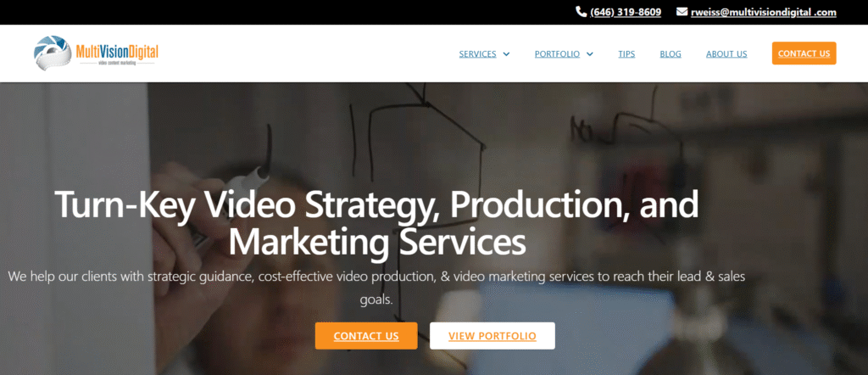868x375 pixels.
Task: Expand the Portfolio dropdown chevron
Action: point(590,53)
